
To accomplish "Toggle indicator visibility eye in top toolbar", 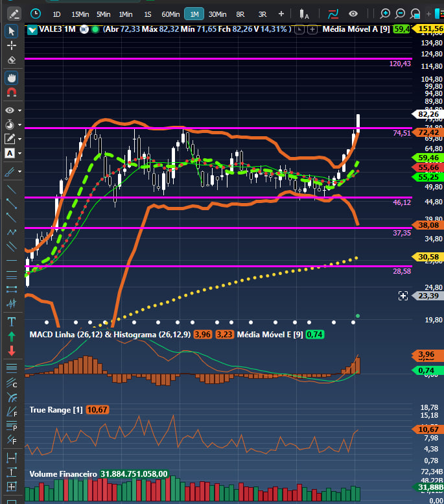I will pyautogui.click(x=353, y=14).
